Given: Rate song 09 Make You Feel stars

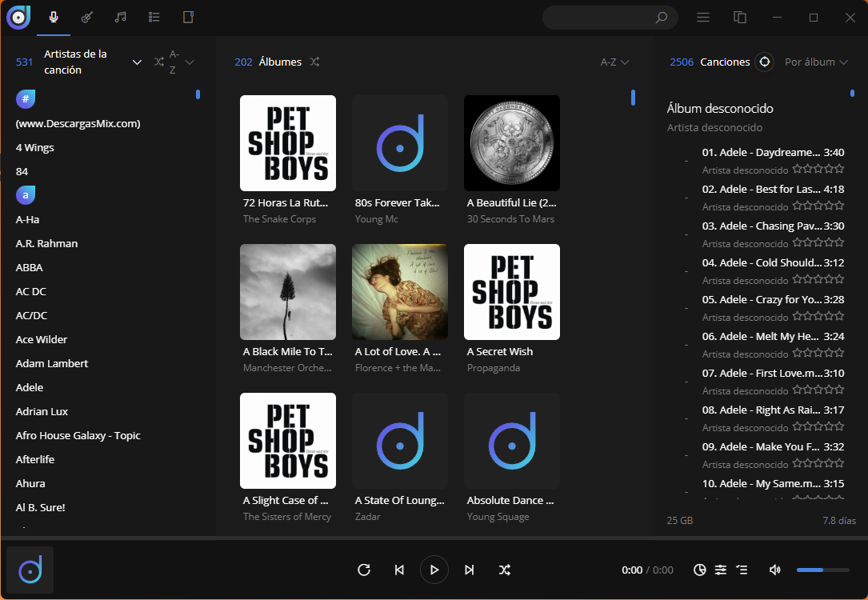Looking at the screenshot, I should pyautogui.click(x=818, y=463).
